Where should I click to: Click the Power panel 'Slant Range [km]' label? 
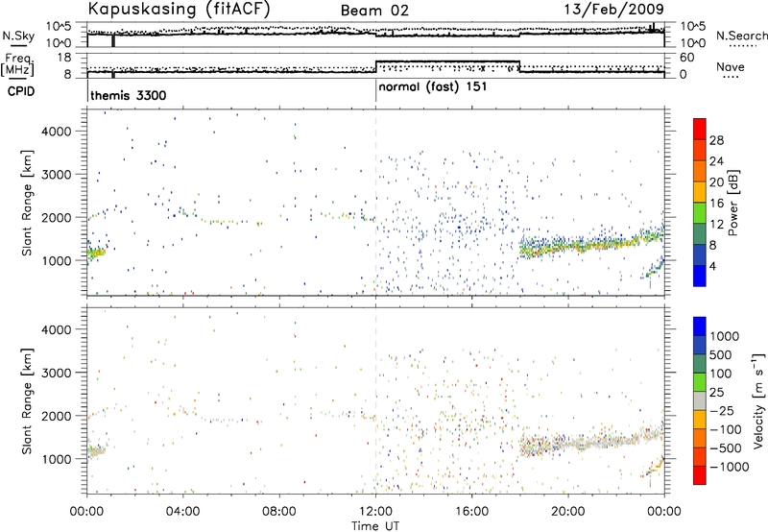(27, 204)
